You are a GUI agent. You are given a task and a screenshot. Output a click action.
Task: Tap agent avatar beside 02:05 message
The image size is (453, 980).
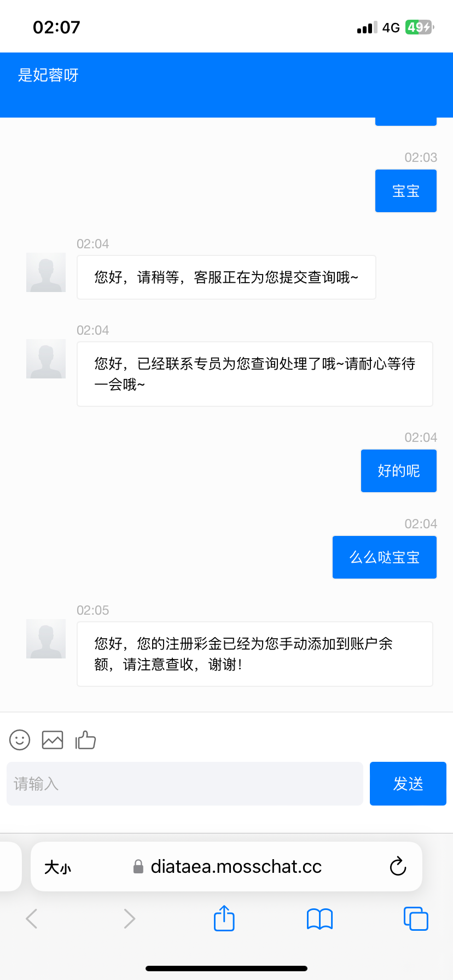(46, 639)
